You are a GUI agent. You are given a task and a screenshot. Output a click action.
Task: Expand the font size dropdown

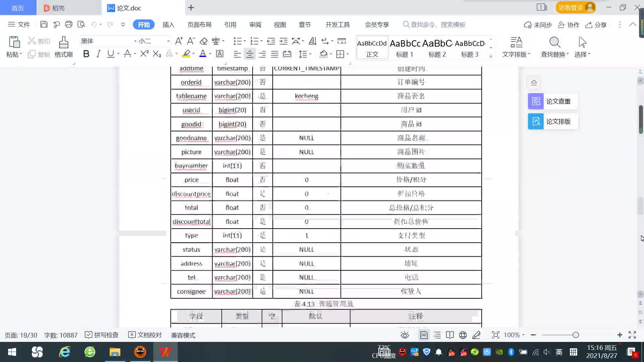pos(168,41)
